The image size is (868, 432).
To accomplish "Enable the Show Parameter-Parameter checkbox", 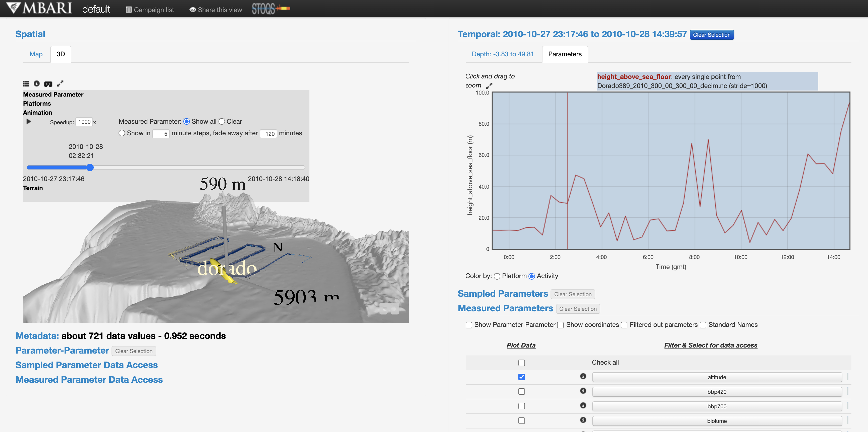I will click(469, 325).
